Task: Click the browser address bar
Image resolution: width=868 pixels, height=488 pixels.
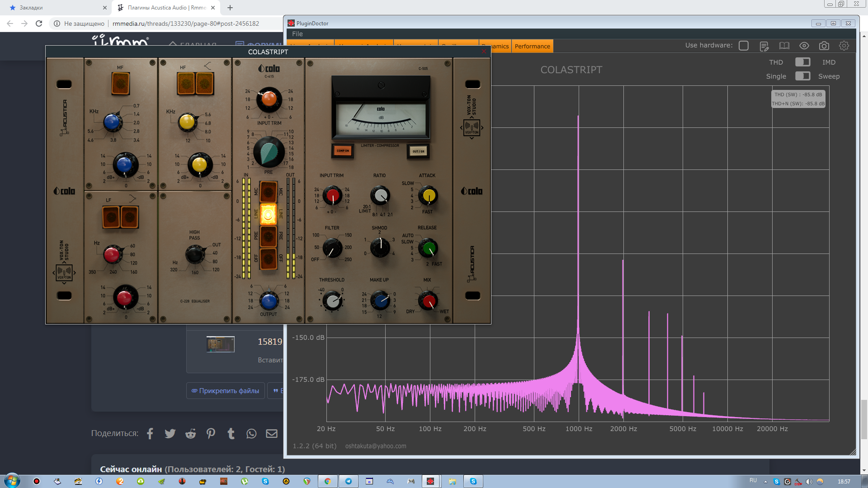Action: click(x=185, y=23)
